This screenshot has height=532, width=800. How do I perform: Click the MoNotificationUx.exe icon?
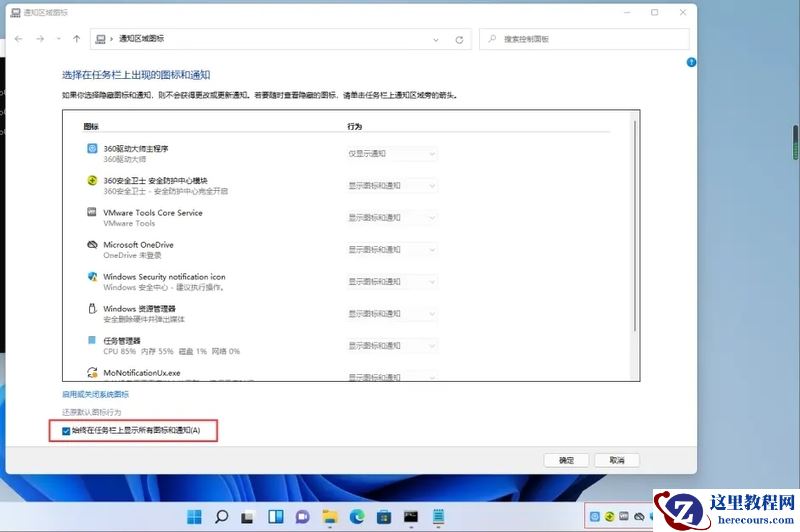click(92, 372)
